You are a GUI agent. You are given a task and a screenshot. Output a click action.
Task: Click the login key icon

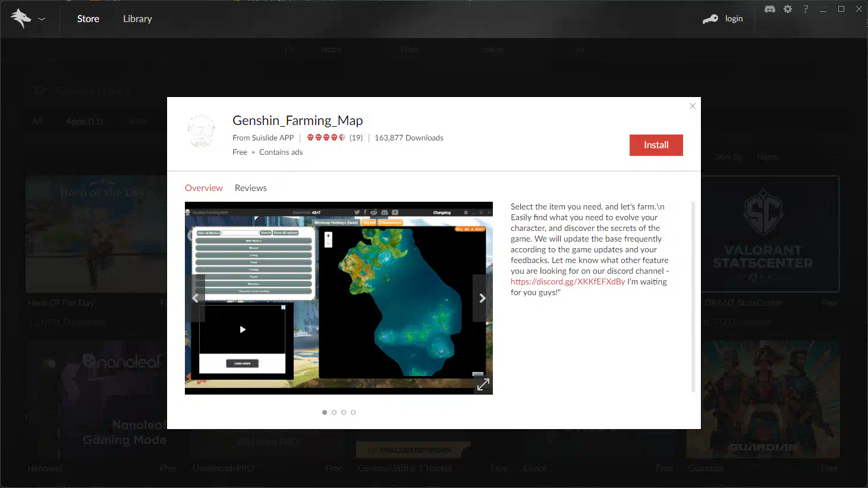point(710,18)
